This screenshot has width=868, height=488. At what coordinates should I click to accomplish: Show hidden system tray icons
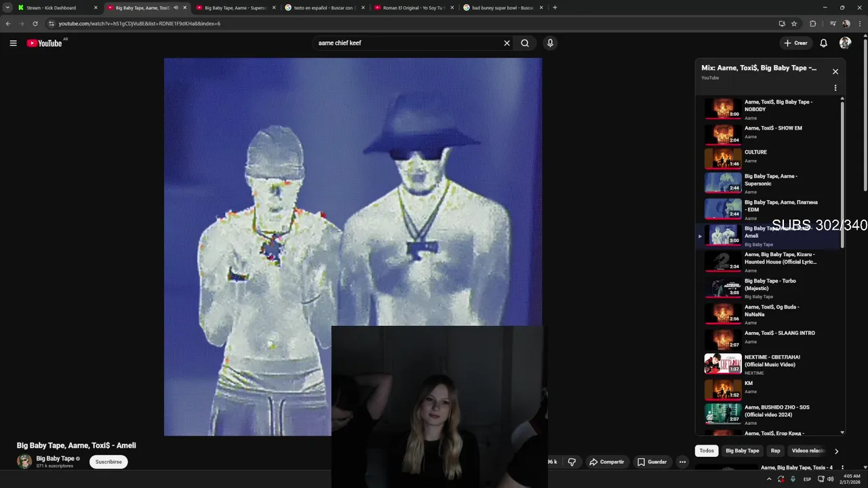tap(769, 479)
